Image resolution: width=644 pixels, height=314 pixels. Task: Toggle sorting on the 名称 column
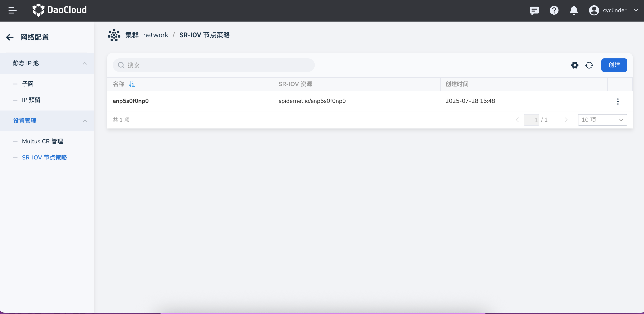point(132,84)
